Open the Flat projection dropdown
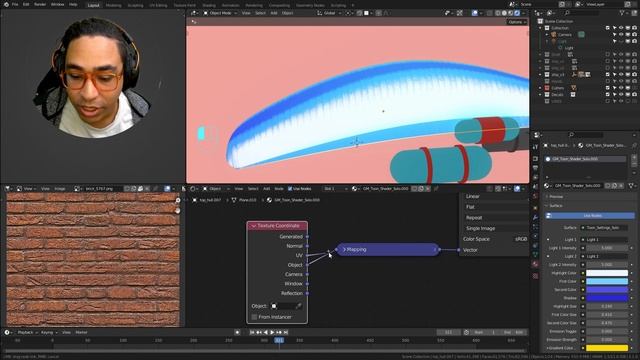640x360 pixels. [496, 207]
